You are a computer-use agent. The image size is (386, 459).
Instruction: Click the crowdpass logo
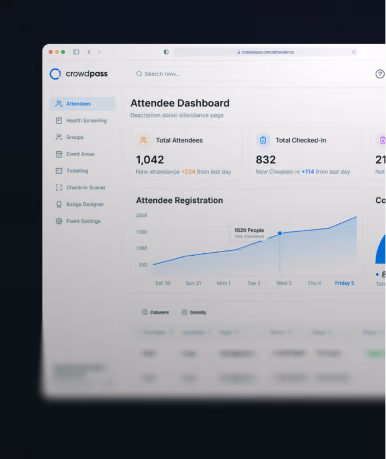click(x=79, y=74)
